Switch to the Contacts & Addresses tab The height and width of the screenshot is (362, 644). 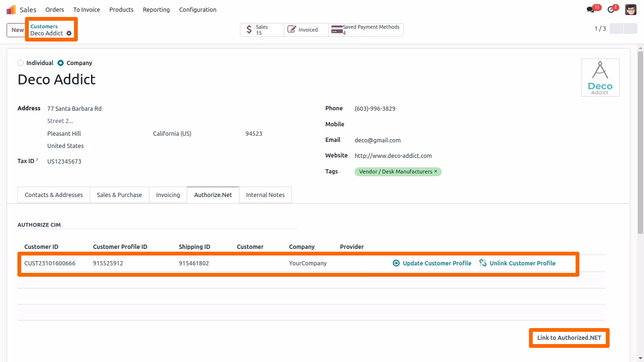54,195
